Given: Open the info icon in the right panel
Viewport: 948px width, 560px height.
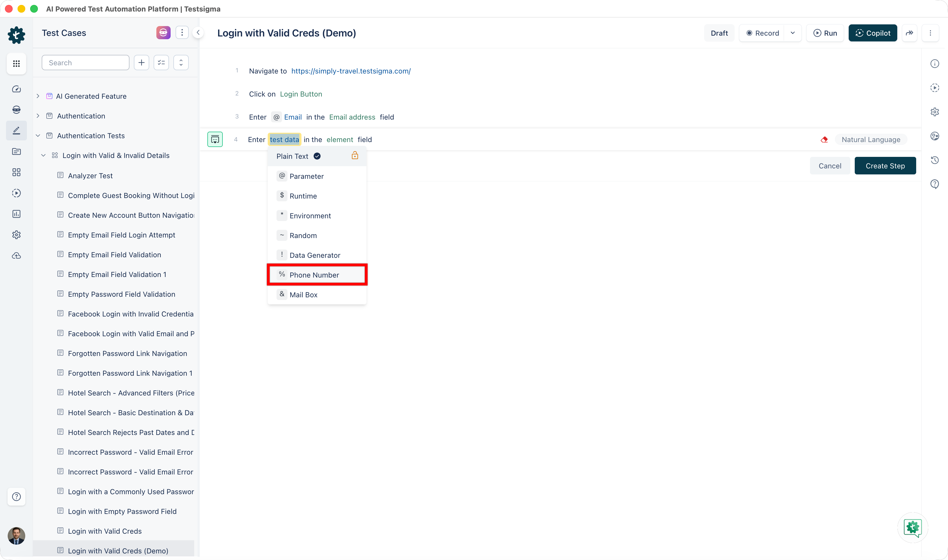Looking at the screenshot, I should coord(934,64).
